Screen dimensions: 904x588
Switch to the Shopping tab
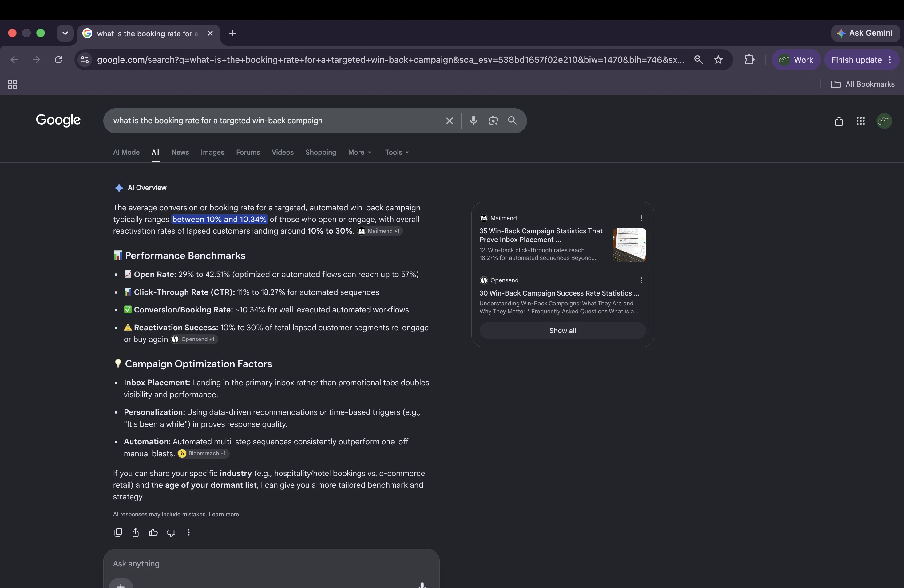pos(321,152)
